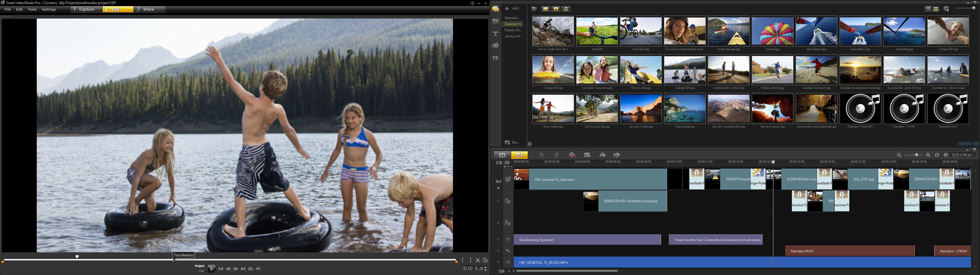
Task: Open the Tools menu
Action: coord(32,9)
